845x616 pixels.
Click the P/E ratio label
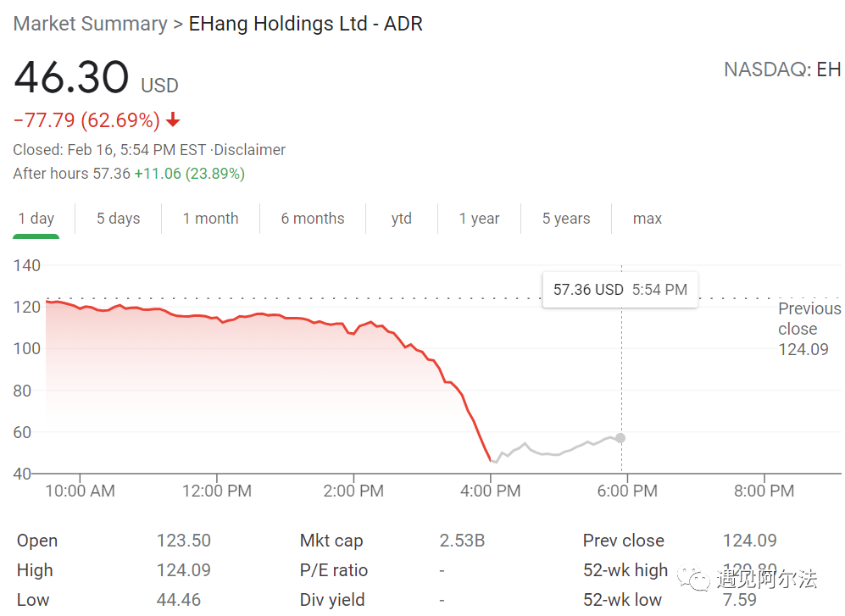click(334, 570)
